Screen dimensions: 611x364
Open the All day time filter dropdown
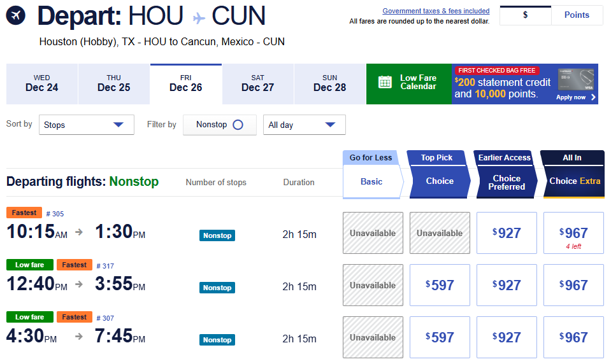point(305,125)
